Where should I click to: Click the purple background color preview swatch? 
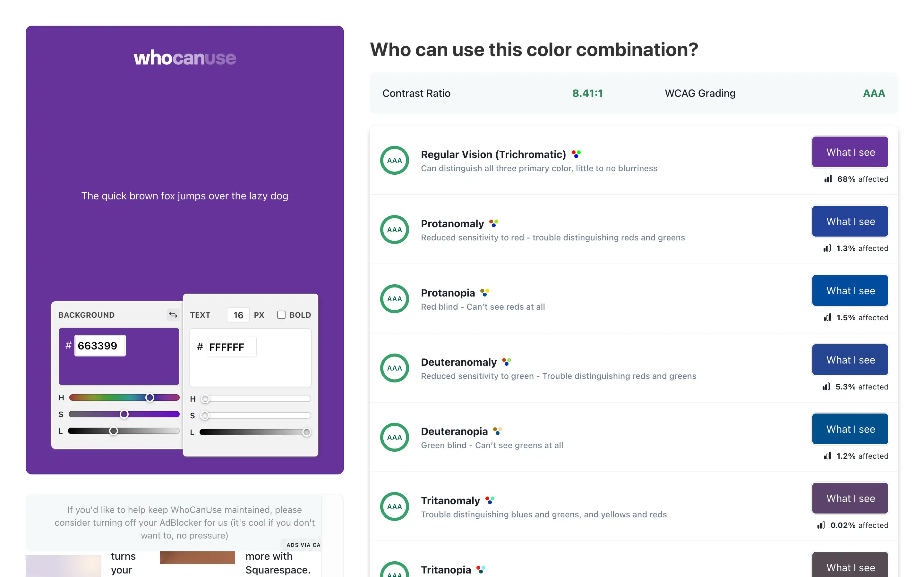(x=119, y=370)
